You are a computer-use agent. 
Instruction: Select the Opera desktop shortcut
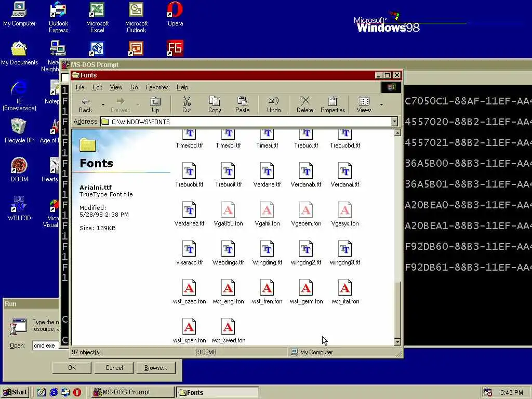[x=175, y=14]
